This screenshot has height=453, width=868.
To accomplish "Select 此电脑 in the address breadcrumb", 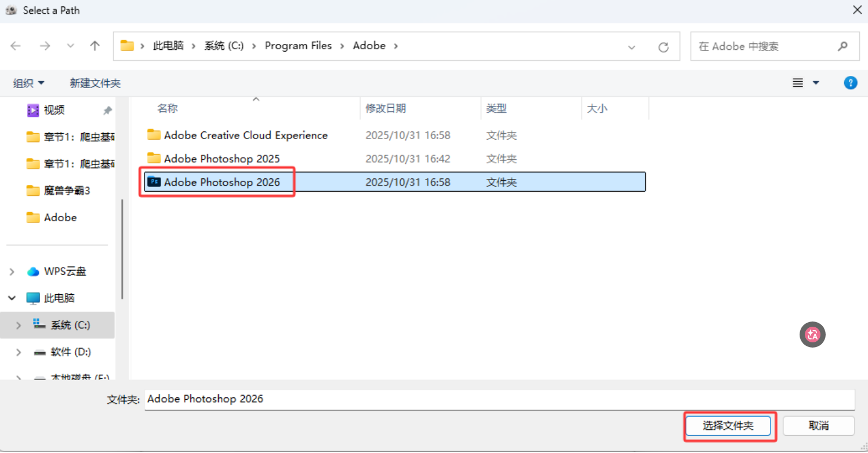I will 168,46.
